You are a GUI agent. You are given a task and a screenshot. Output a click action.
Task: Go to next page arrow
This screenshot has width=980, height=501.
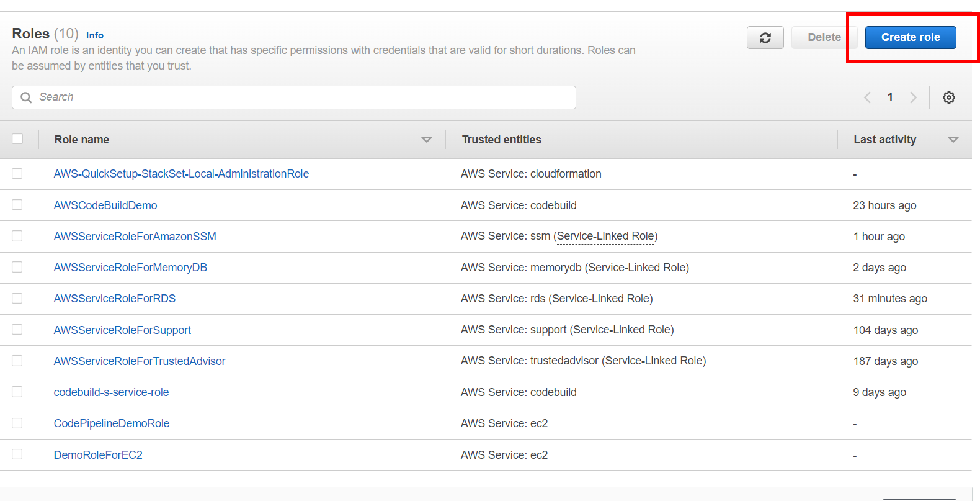[913, 97]
